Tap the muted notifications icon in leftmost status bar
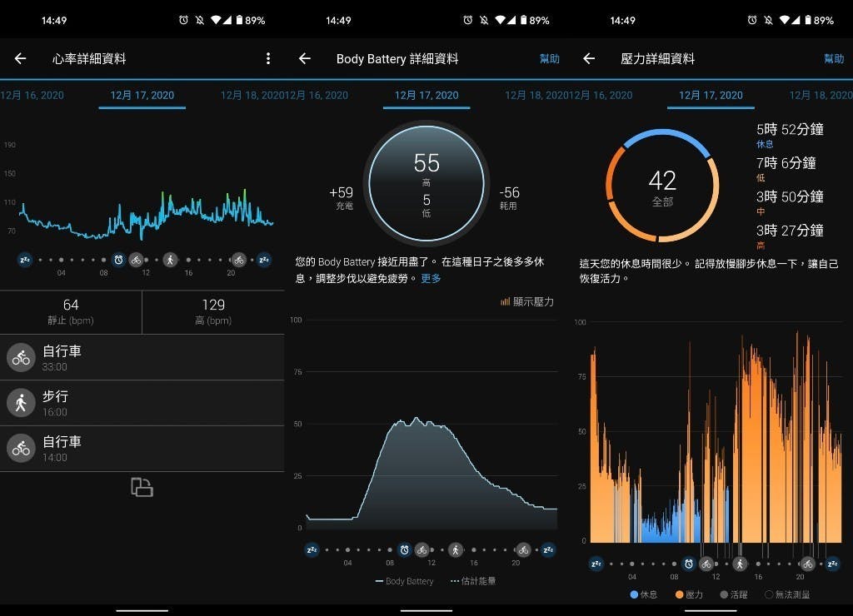Viewport: 853px width, 616px height. [x=200, y=20]
